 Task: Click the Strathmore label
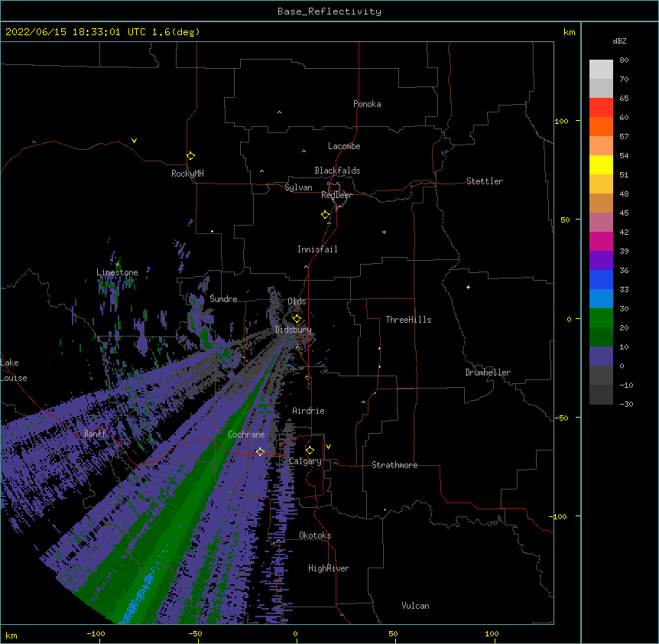[x=394, y=465]
